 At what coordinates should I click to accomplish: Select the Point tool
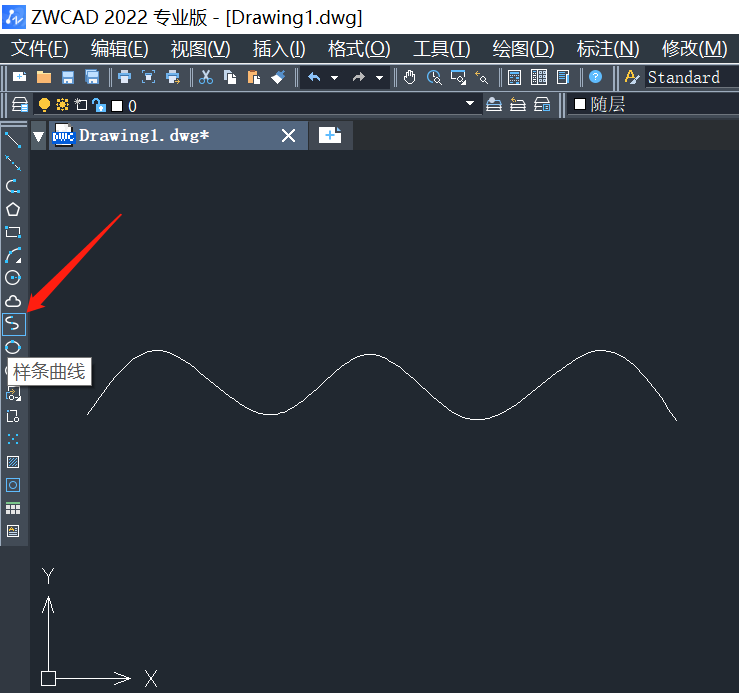tap(13, 439)
